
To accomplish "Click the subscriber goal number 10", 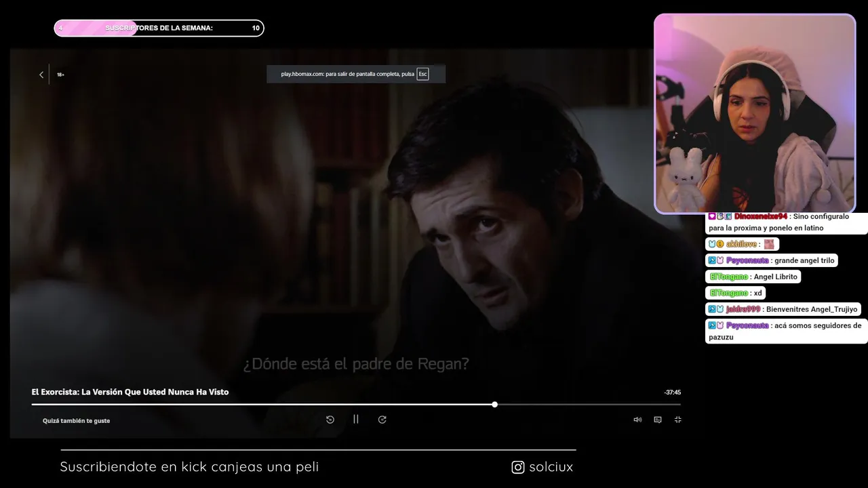I will (x=256, y=28).
